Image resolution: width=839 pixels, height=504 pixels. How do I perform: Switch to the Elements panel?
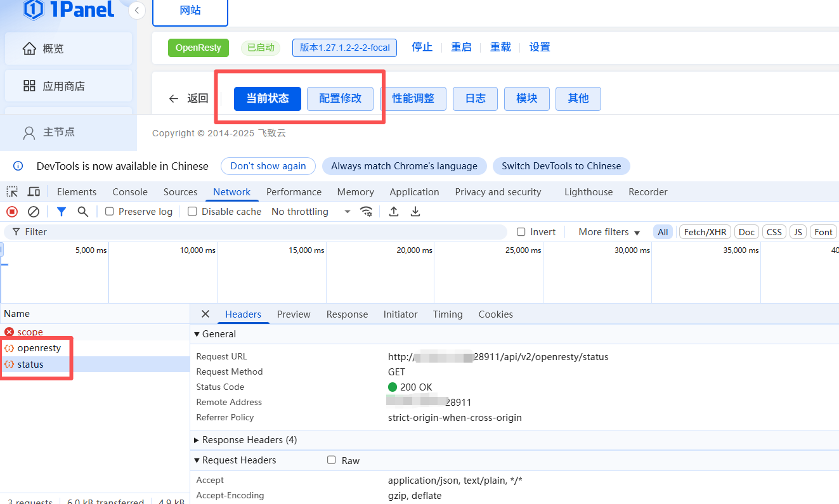pos(77,191)
